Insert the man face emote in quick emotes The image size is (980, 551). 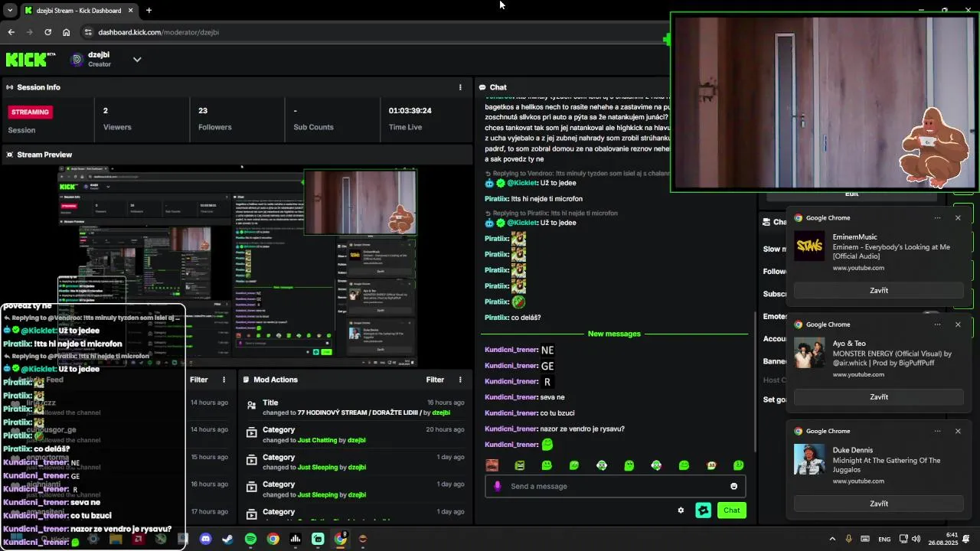click(x=492, y=465)
